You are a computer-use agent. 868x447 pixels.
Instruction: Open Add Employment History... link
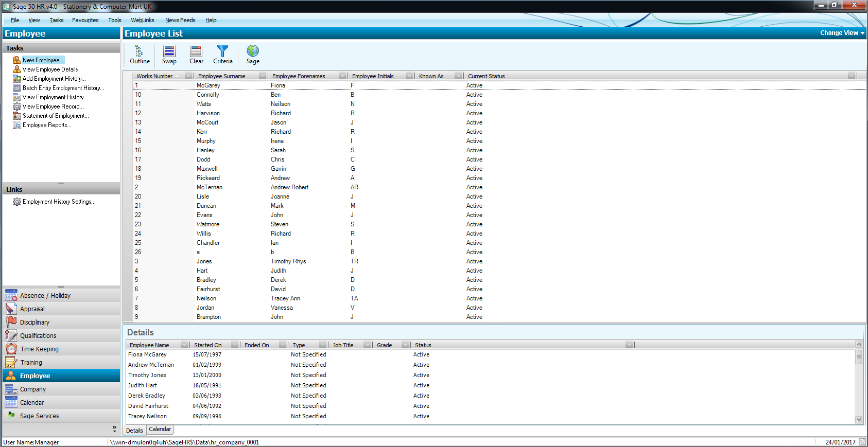tap(54, 79)
